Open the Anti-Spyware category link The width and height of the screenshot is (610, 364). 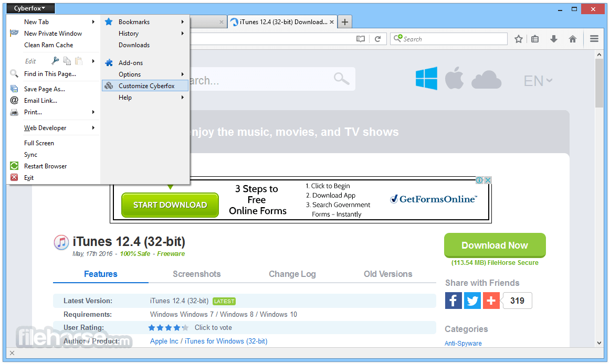click(464, 343)
